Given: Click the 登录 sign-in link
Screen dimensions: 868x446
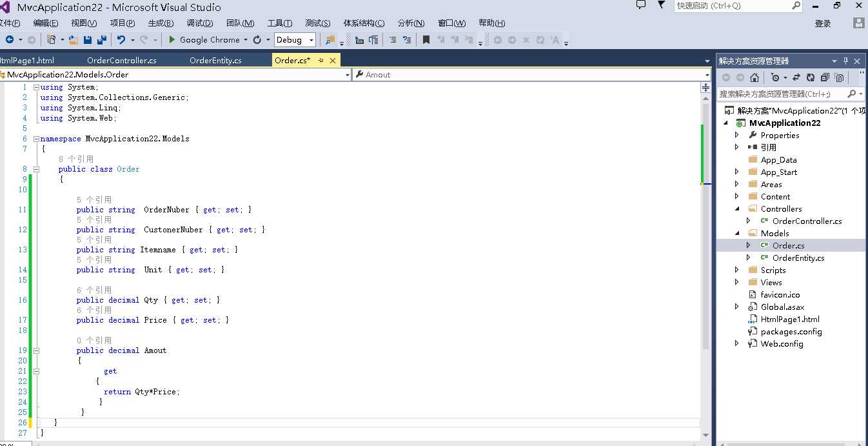Looking at the screenshot, I should pyautogui.click(x=823, y=23).
